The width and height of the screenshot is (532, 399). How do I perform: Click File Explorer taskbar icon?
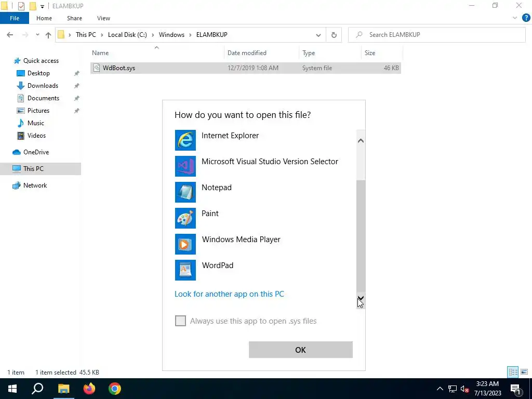pyautogui.click(x=63, y=389)
